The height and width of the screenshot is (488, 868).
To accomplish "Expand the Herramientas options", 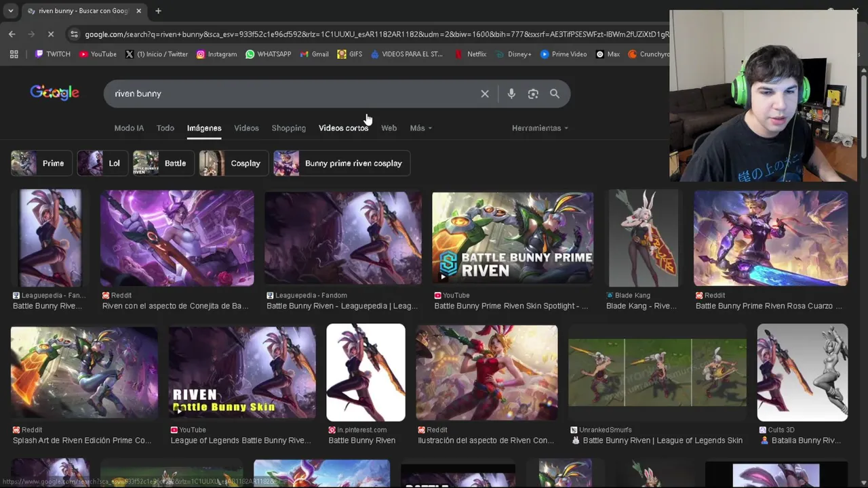I will click(x=540, y=128).
